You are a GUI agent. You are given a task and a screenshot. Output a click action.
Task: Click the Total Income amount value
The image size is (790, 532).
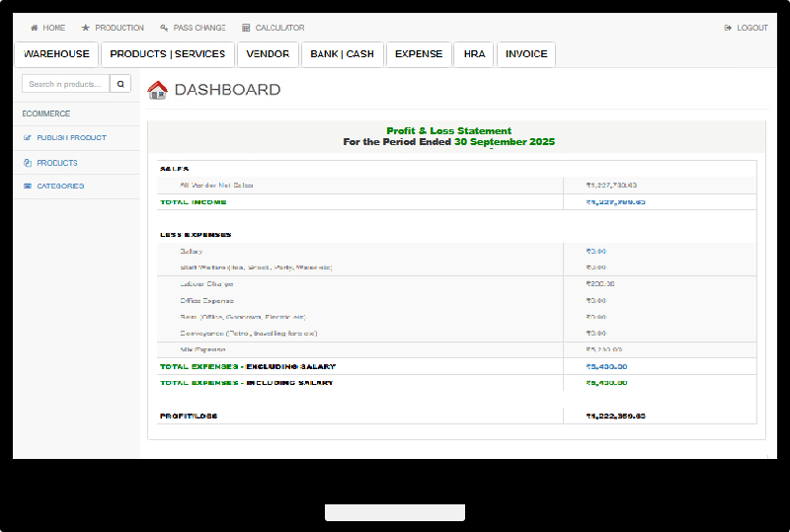pyautogui.click(x=615, y=201)
